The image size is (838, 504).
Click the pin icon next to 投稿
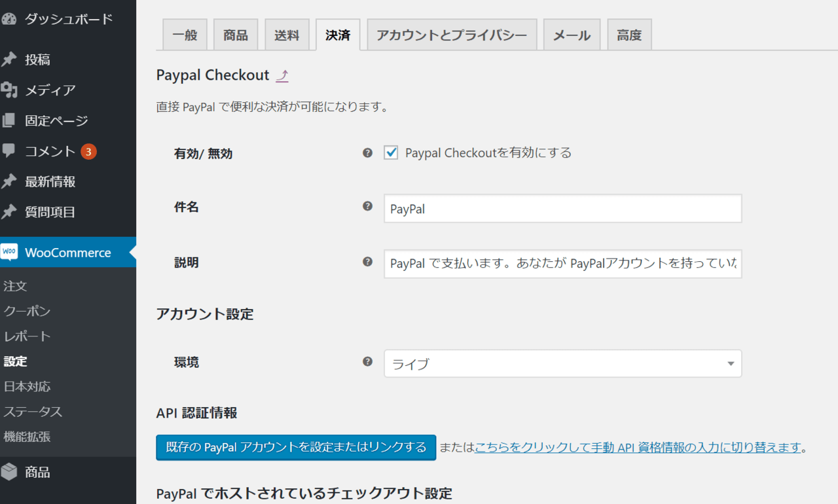click(x=9, y=60)
